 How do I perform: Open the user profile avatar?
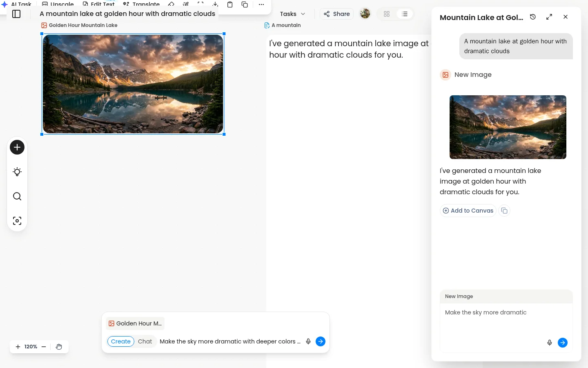tap(365, 14)
